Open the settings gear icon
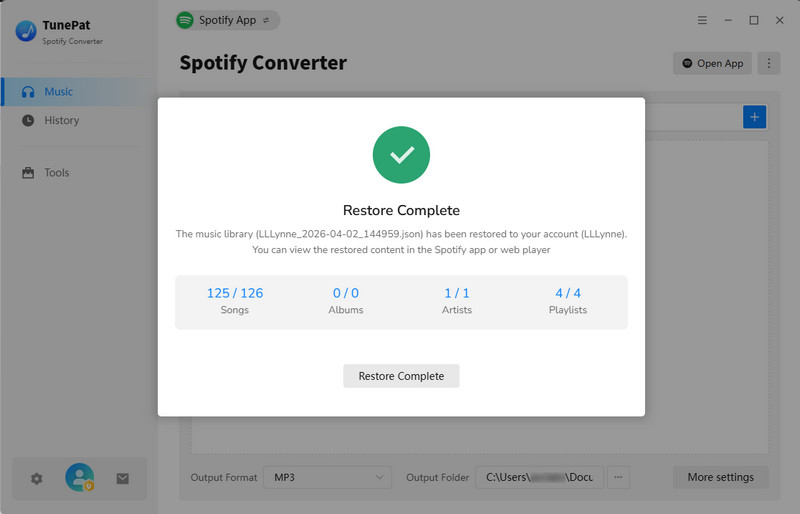 point(37,479)
